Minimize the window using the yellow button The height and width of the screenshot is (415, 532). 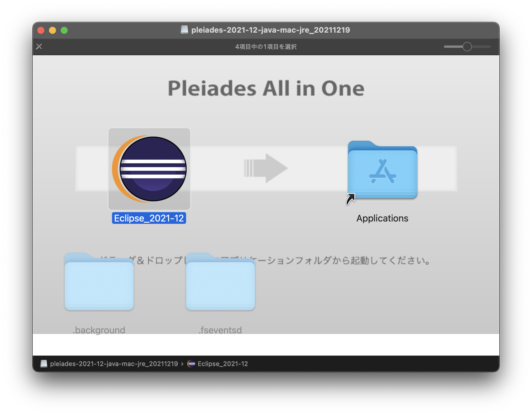52,30
